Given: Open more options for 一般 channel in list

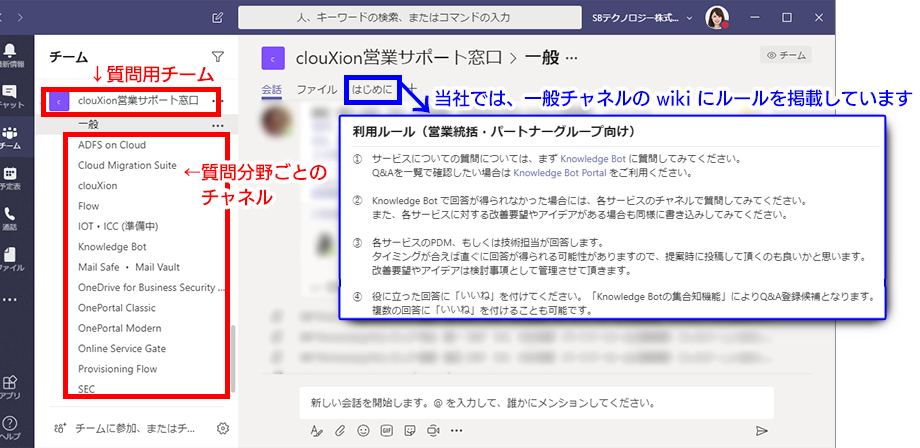Looking at the screenshot, I should (x=218, y=125).
